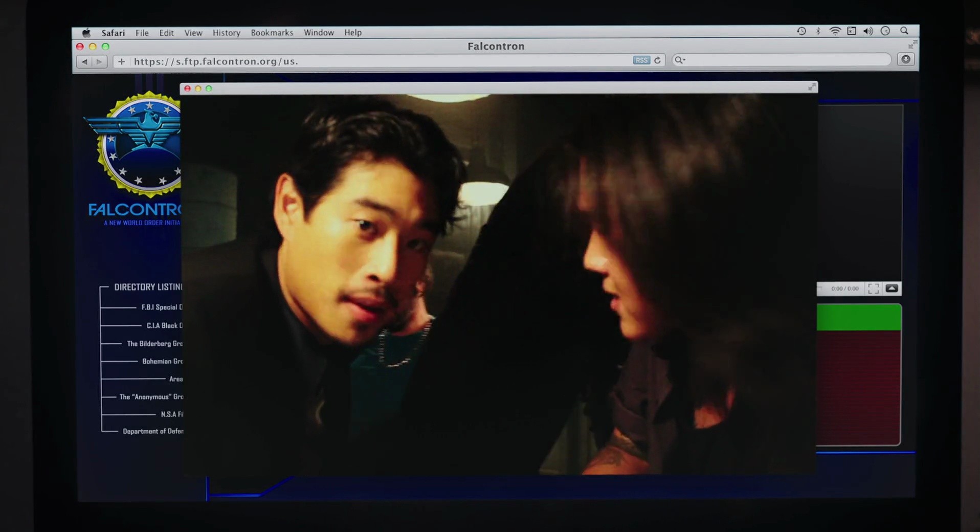This screenshot has width=980, height=532.
Task: Click the video playing in popup window
Action: pos(499,284)
